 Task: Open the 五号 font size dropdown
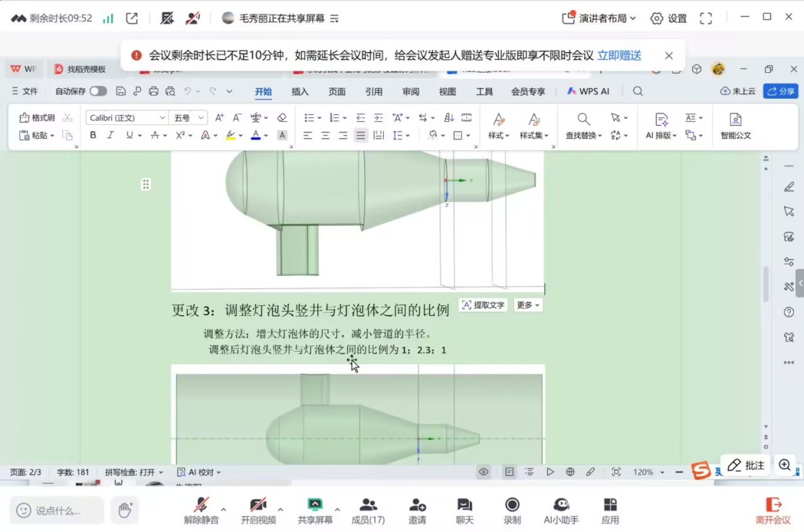coord(201,118)
